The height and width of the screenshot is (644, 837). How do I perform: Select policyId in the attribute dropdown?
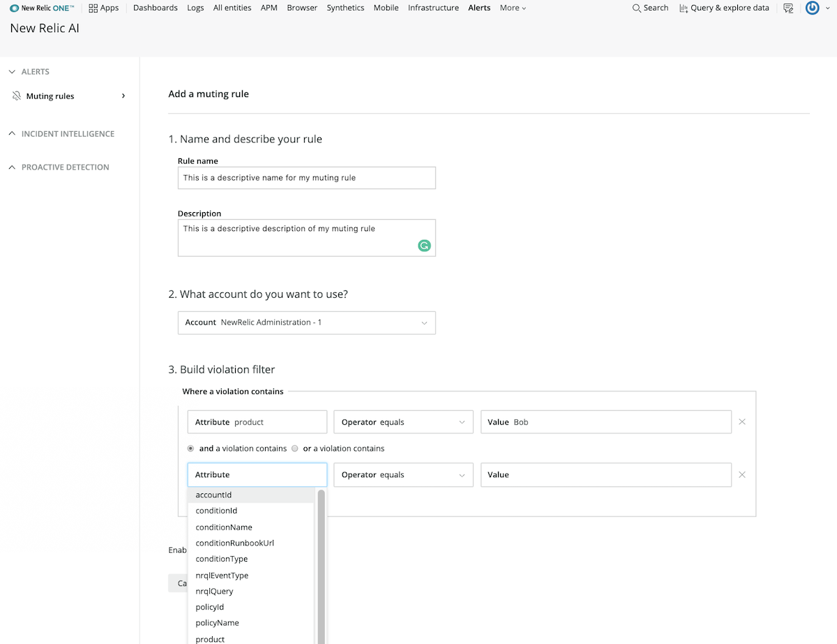(x=251, y=607)
